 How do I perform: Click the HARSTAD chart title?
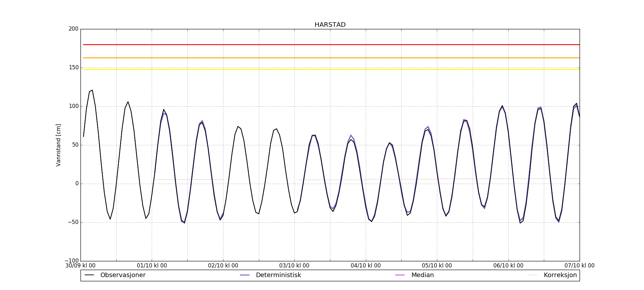click(330, 25)
